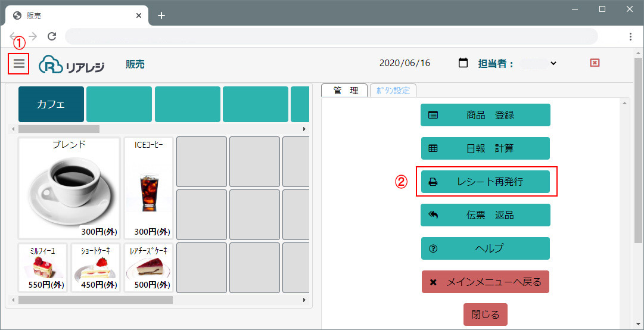
Task: Open the hamburger menu icon
Action: (19, 64)
